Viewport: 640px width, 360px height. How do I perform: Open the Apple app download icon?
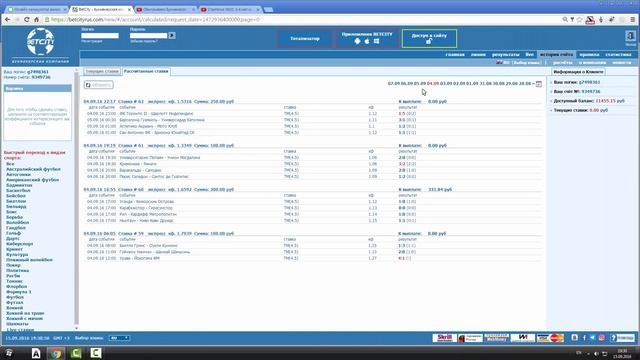[367, 41]
